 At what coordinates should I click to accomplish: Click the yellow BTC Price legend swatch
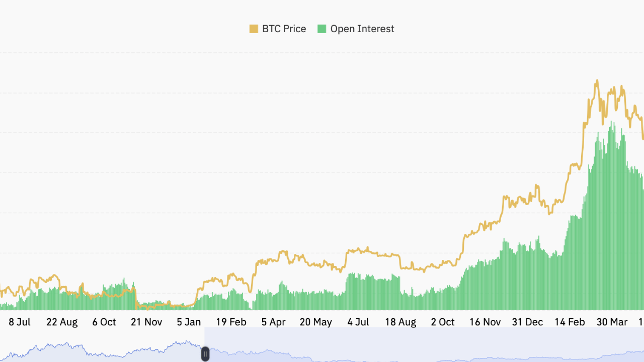254,29
